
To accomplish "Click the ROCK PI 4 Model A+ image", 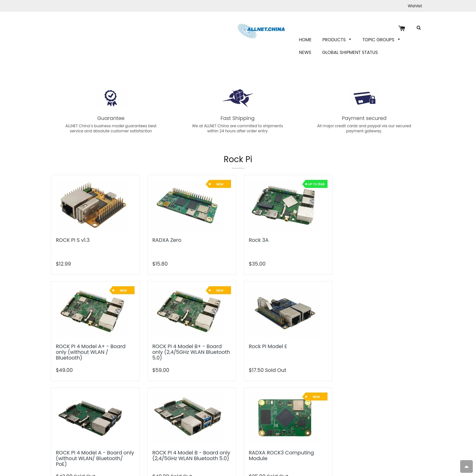I will click(92, 311).
